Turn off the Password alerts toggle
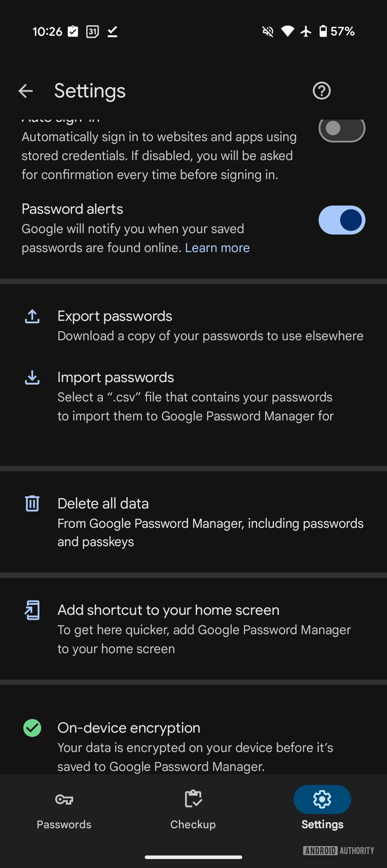Screen dimensions: 387x868 click(x=342, y=220)
